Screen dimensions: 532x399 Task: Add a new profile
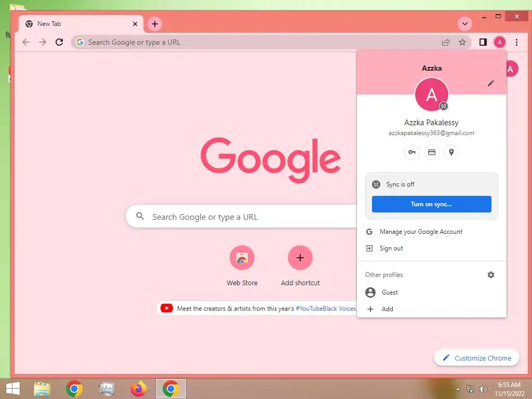pos(432,309)
